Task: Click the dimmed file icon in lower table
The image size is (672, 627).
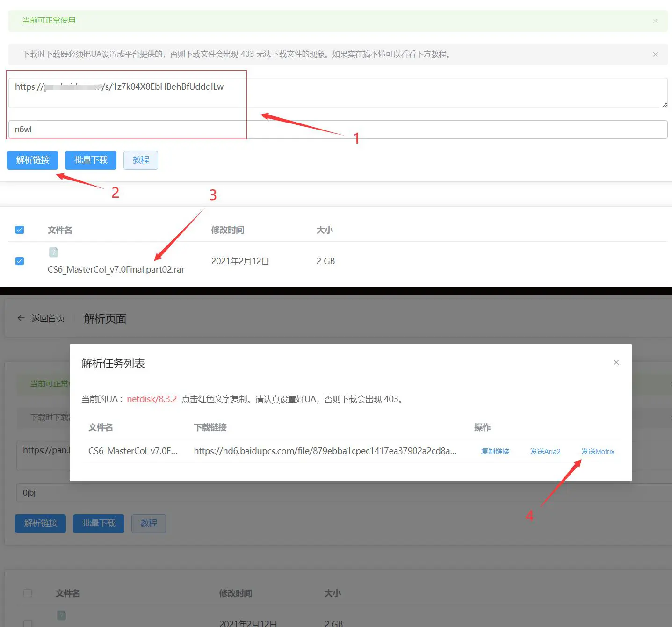Action: pos(61,615)
